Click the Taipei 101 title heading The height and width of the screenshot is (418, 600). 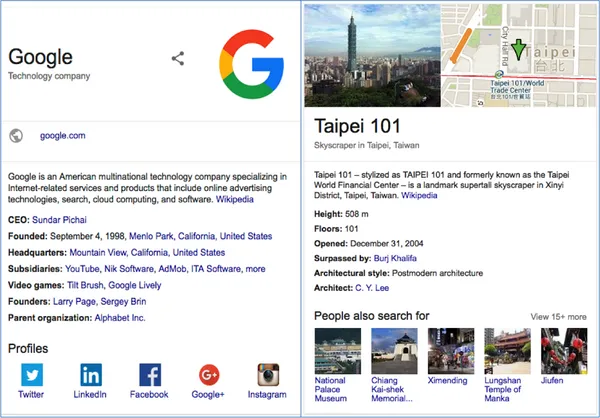[x=357, y=126]
